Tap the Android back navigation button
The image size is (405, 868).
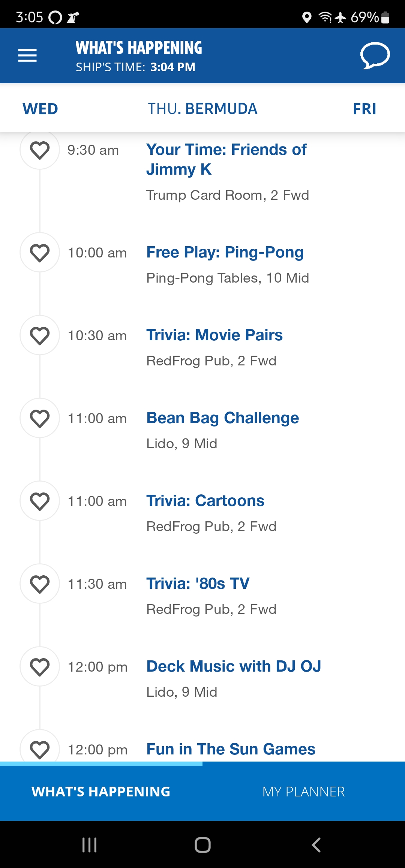(x=316, y=845)
